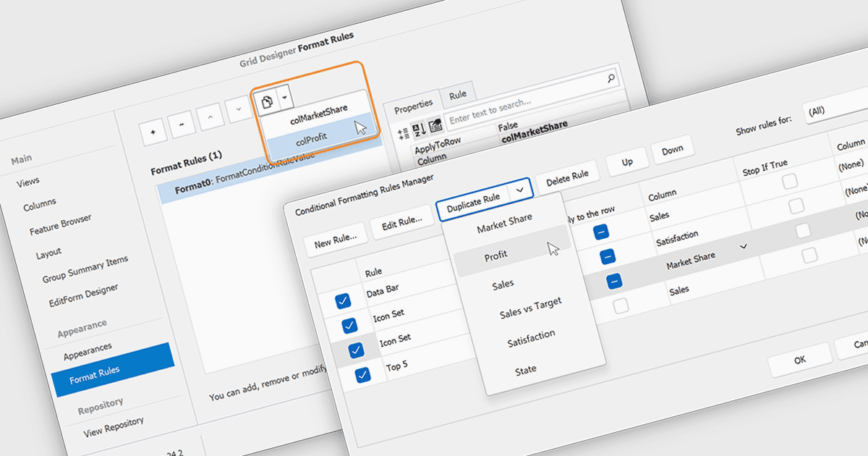Open Views in Grid Designer sidebar
Screen dimensions: 868x456
[28, 182]
